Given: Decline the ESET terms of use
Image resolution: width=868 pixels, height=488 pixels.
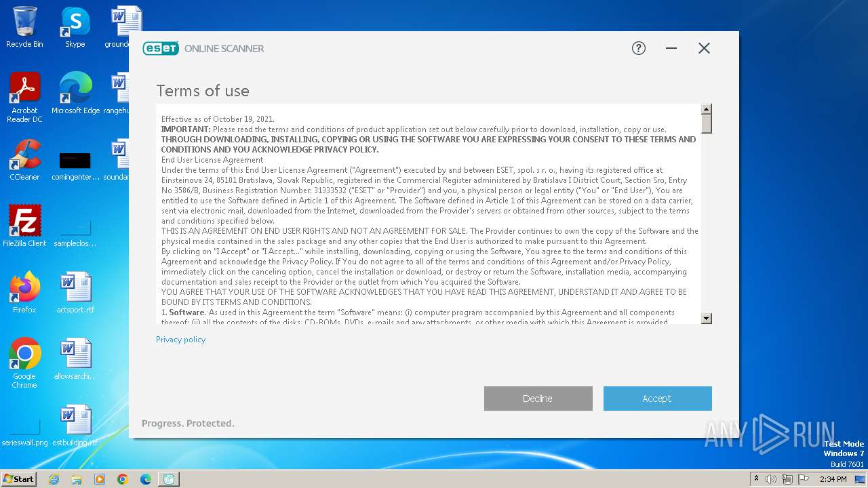Looking at the screenshot, I should point(538,399).
